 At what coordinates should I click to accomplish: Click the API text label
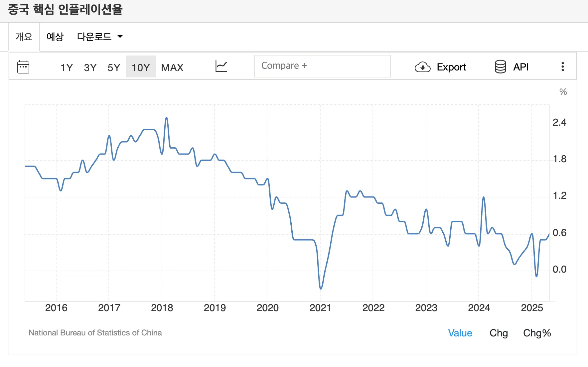click(521, 67)
